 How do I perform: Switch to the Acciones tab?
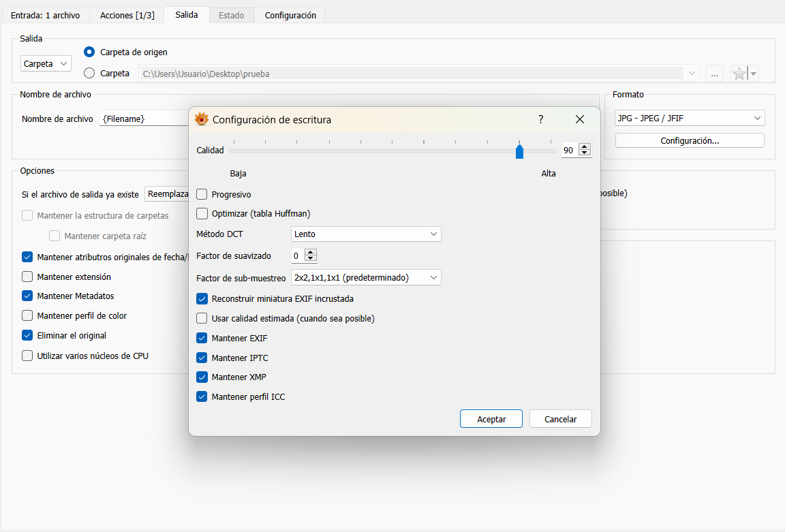127,15
